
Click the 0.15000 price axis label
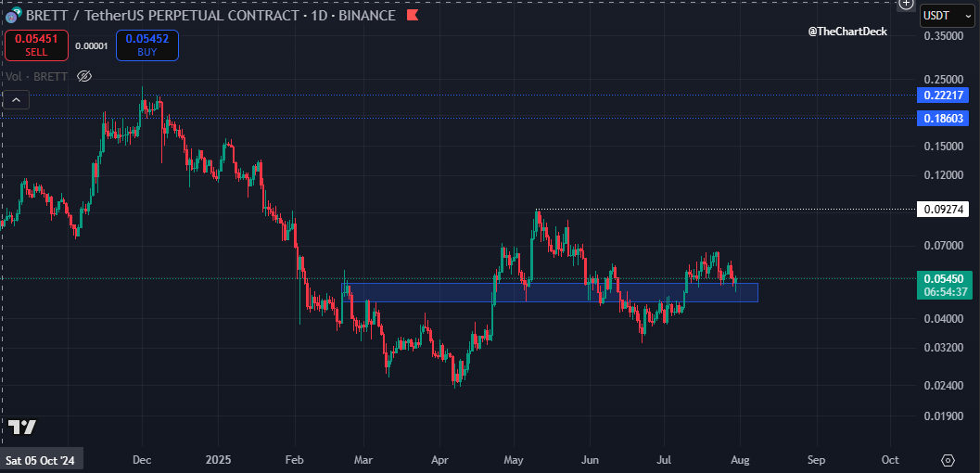[943, 146]
